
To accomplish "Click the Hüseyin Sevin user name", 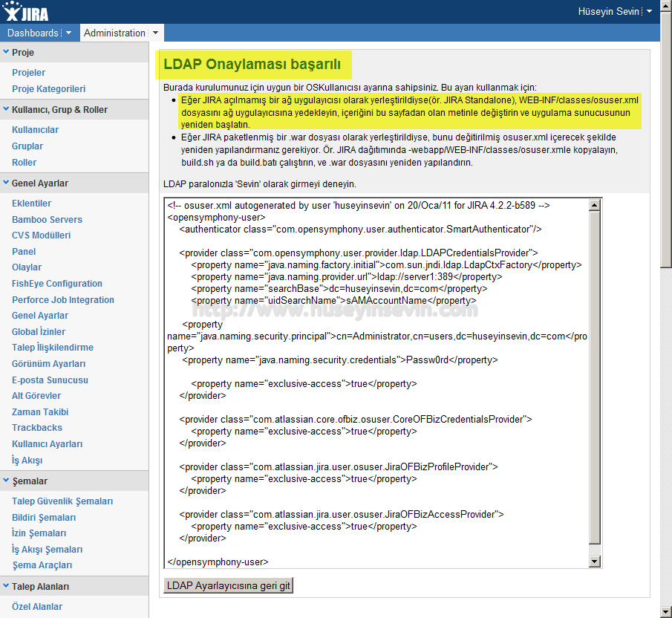I will point(609,12).
